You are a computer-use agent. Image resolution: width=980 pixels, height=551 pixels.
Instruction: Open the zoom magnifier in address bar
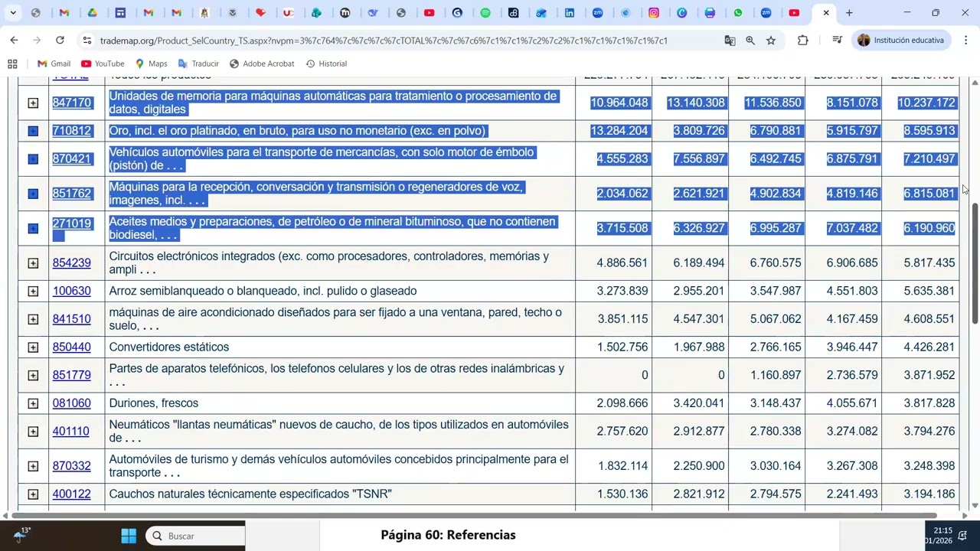click(x=750, y=41)
